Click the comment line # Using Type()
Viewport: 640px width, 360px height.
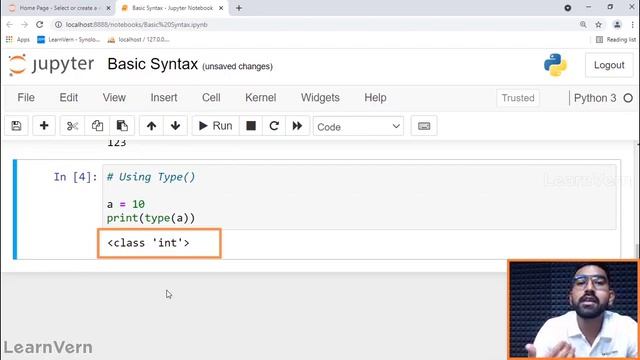coord(151,177)
